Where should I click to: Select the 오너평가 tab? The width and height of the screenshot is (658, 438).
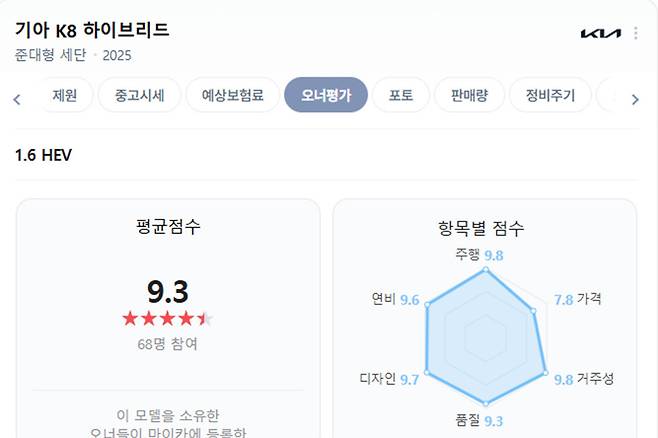pyautogui.click(x=326, y=96)
